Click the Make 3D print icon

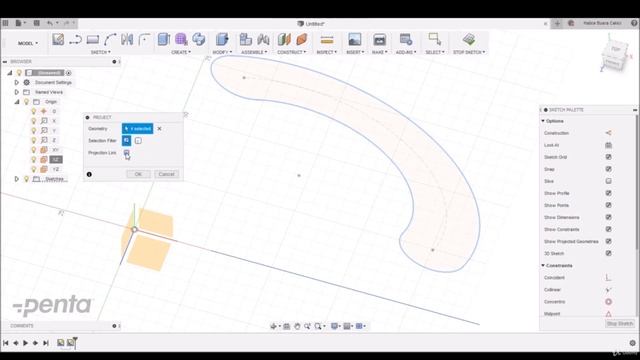tap(380, 40)
